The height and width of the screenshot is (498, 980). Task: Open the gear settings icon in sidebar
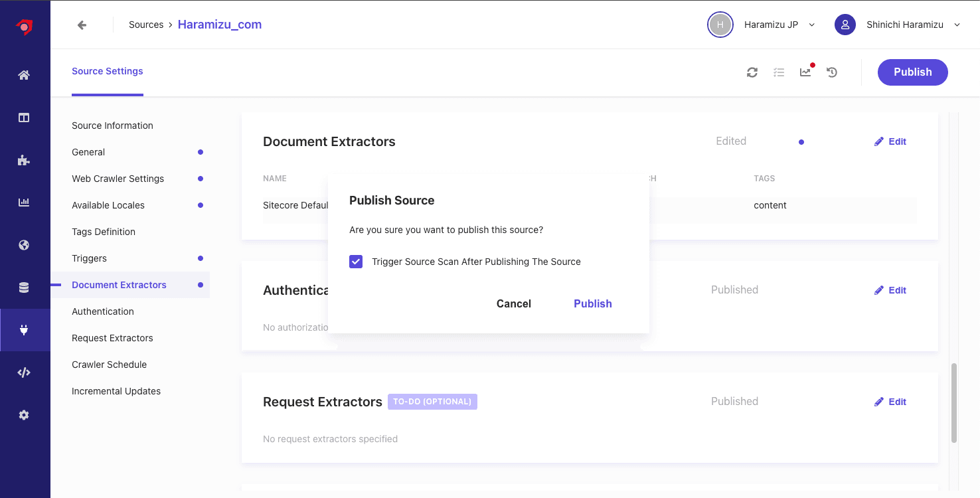coord(24,415)
